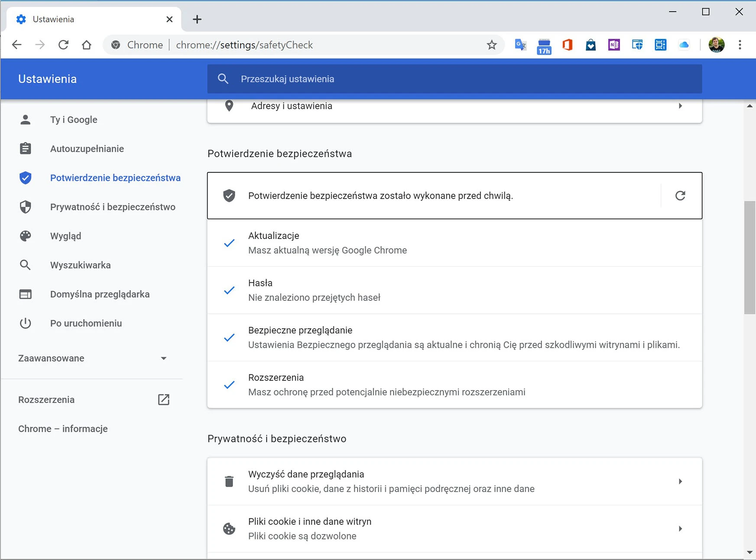Click the vertical scrollbar thumb

(750, 257)
